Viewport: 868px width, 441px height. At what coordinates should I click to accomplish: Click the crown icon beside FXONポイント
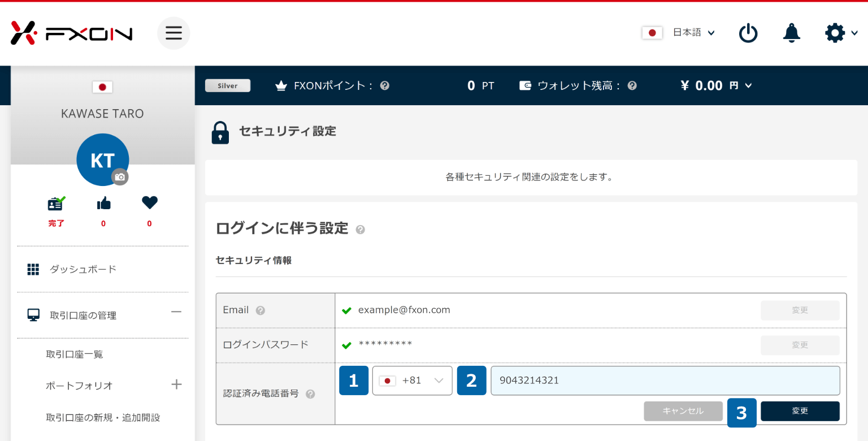281,86
